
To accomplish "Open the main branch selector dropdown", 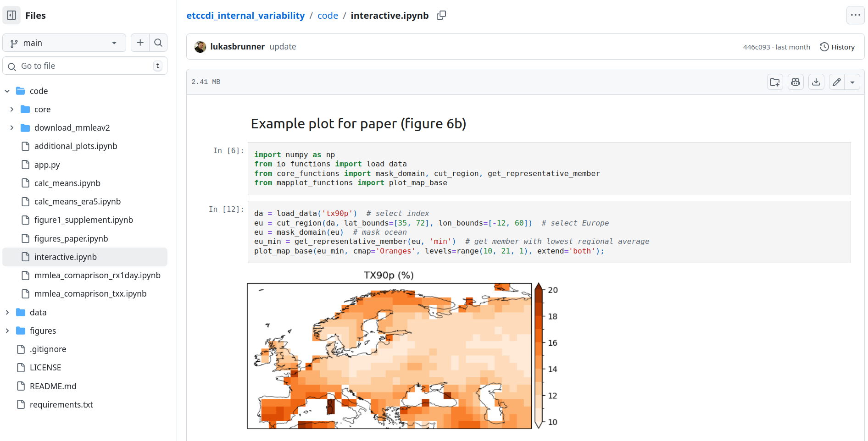I will tap(64, 43).
